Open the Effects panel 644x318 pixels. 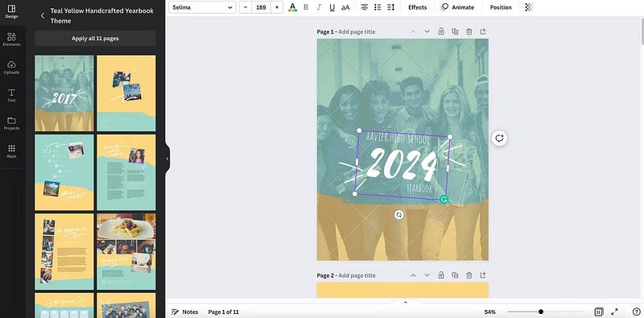click(417, 7)
